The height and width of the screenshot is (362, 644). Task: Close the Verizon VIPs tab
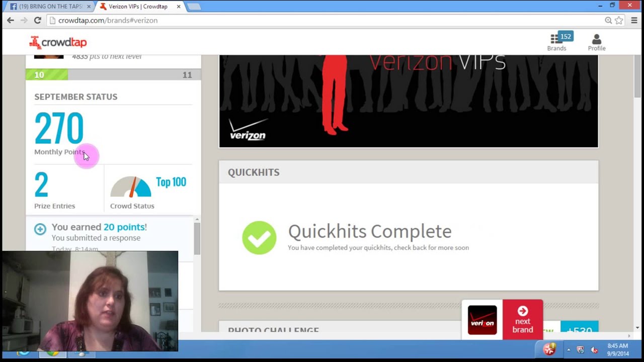178,7
